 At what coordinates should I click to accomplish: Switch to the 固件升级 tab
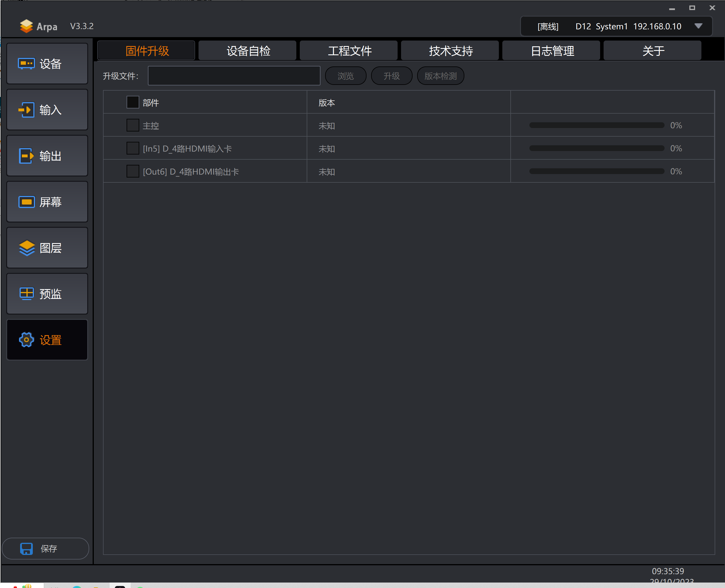pyautogui.click(x=146, y=51)
